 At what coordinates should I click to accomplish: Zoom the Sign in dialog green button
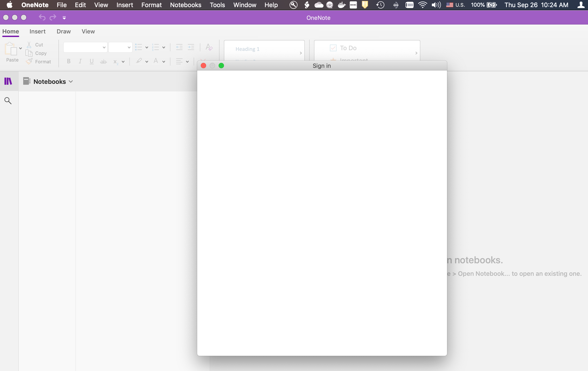221,66
